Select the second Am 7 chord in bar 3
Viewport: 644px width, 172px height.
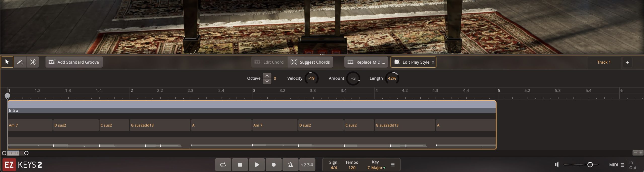pos(275,125)
